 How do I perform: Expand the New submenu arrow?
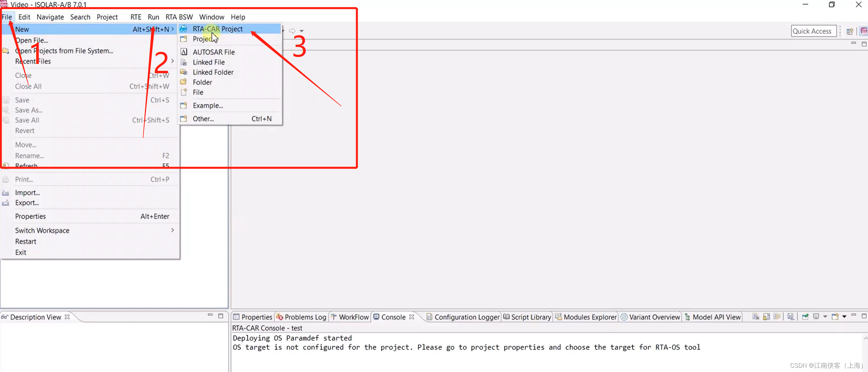(173, 29)
